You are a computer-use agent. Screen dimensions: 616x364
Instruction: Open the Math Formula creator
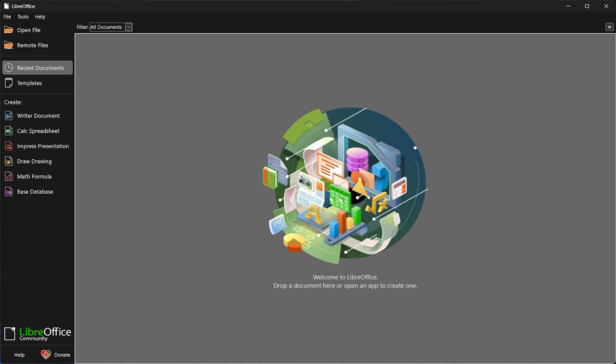click(34, 176)
